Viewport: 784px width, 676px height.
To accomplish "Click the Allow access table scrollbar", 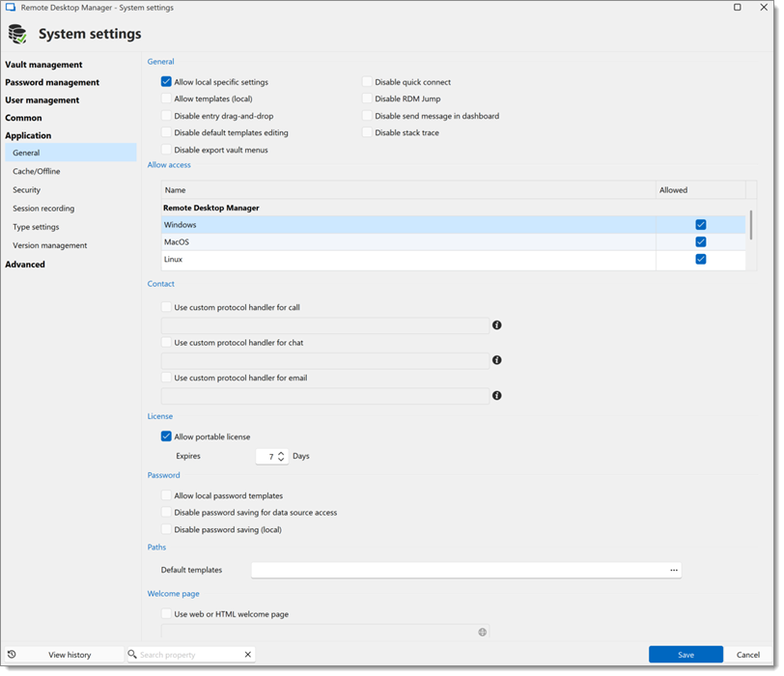I will coord(750,224).
